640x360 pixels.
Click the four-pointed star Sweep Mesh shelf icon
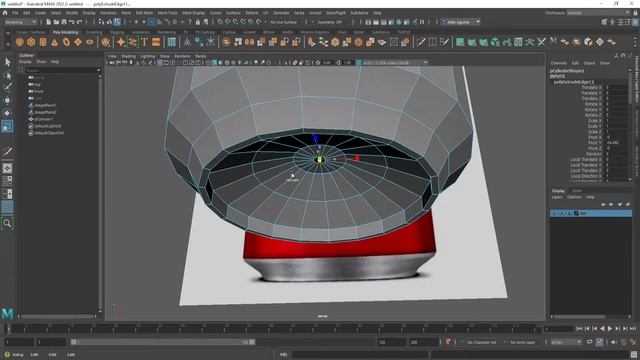pos(121,42)
